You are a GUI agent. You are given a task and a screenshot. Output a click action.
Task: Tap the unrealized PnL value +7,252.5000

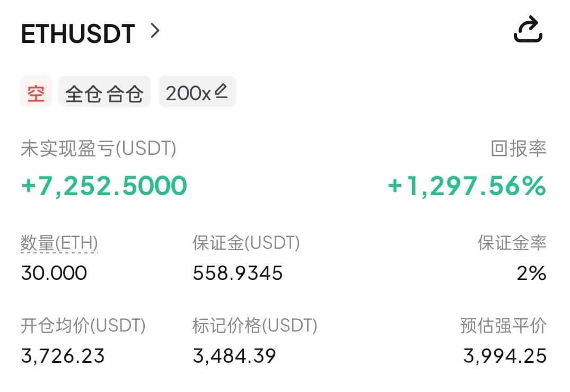tap(104, 186)
